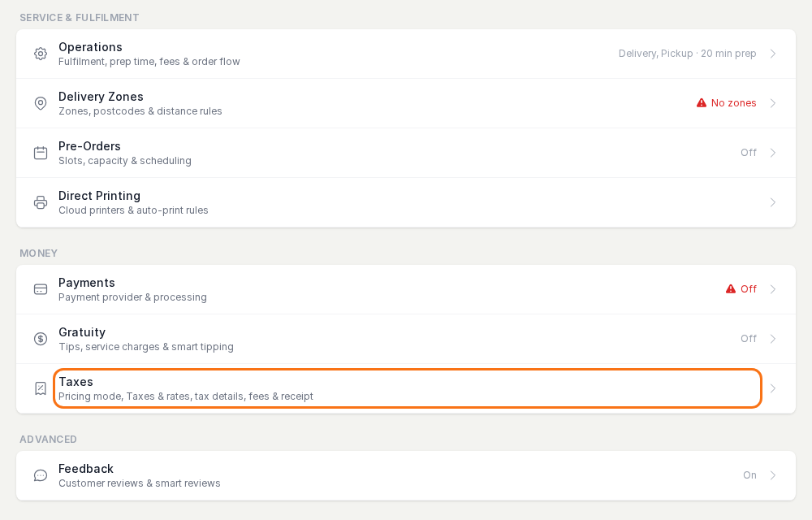The height and width of the screenshot is (520, 812).
Task: Click the Operations gear icon
Action: pos(41,54)
